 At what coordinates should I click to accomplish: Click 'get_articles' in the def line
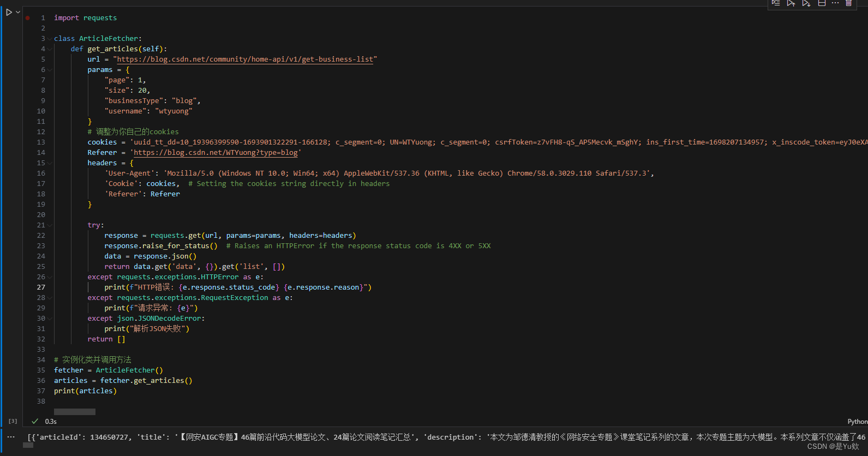[113, 49]
